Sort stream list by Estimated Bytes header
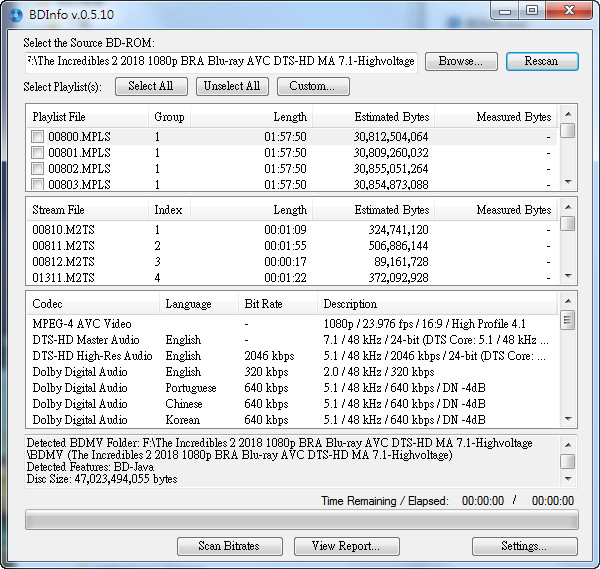Image resolution: width=600 pixels, height=569 pixels. click(x=373, y=210)
